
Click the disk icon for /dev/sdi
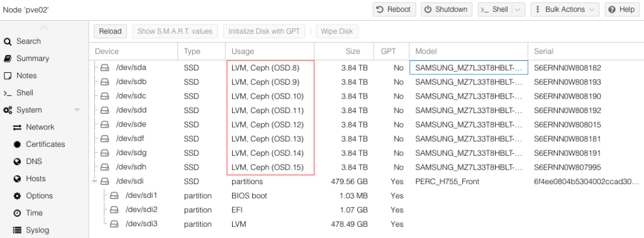tap(105, 181)
